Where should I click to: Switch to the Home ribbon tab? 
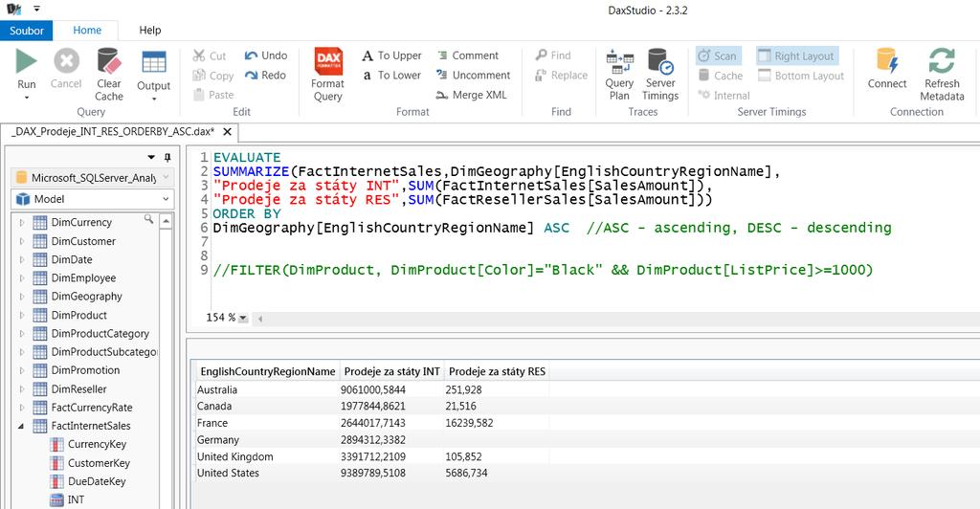87,30
